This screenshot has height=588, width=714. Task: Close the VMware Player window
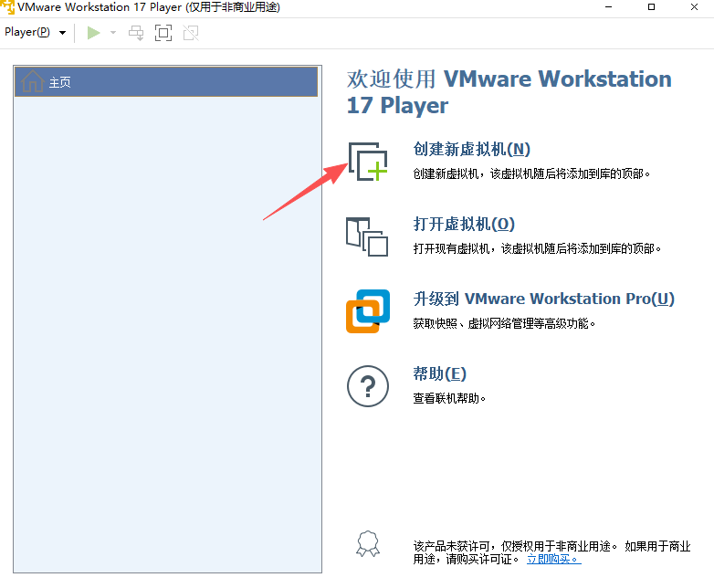[x=694, y=6]
